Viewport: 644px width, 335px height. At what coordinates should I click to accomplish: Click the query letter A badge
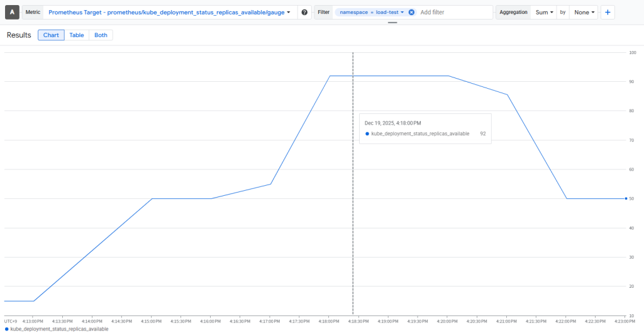(x=13, y=13)
